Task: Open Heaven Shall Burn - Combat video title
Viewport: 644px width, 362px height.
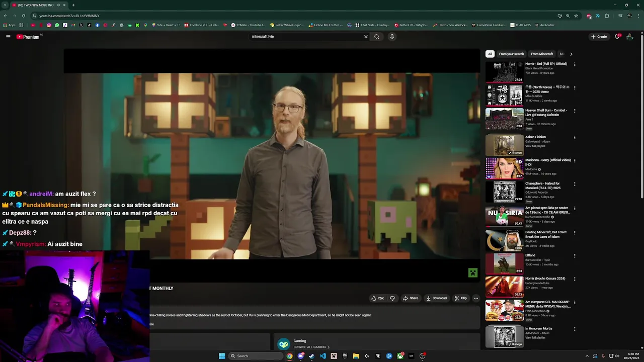Action: point(546,113)
